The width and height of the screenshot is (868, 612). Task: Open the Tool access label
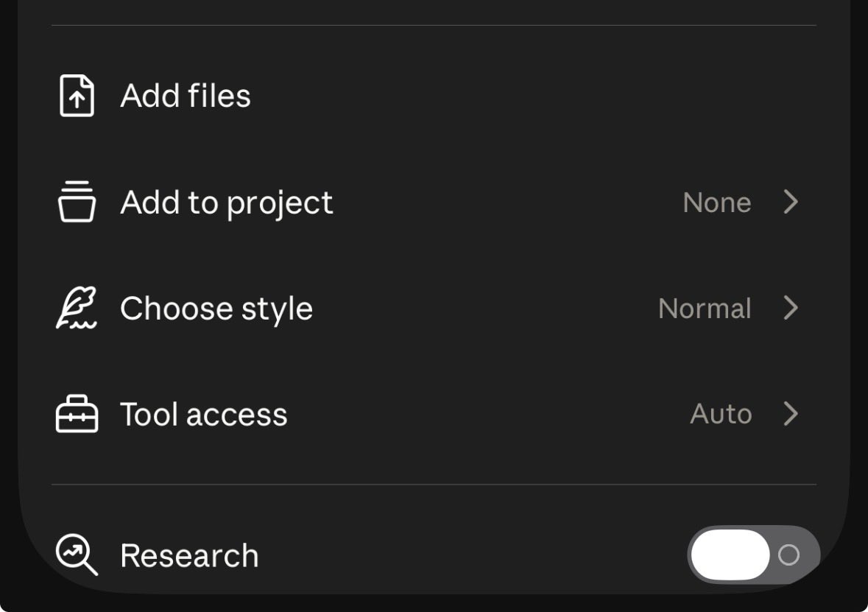[x=204, y=415]
